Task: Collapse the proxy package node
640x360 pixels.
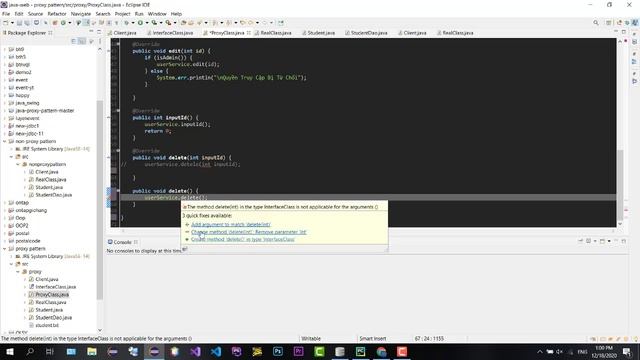Action: coord(18,271)
